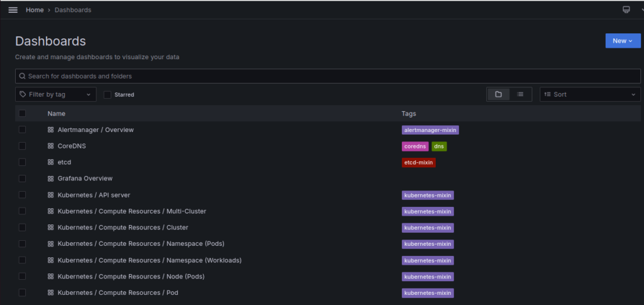Click the Dashboards breadcrumb
Viewport: 644px width, 305px height.
73,10
